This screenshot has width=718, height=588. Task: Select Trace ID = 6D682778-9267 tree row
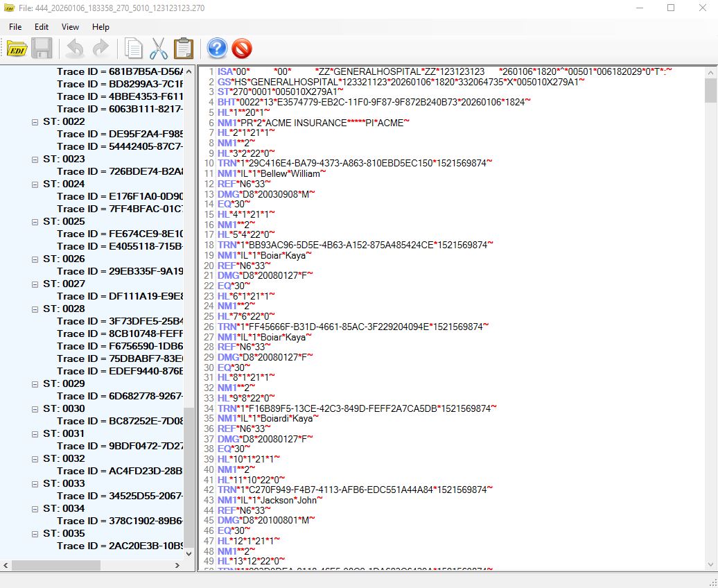point(120,396)
